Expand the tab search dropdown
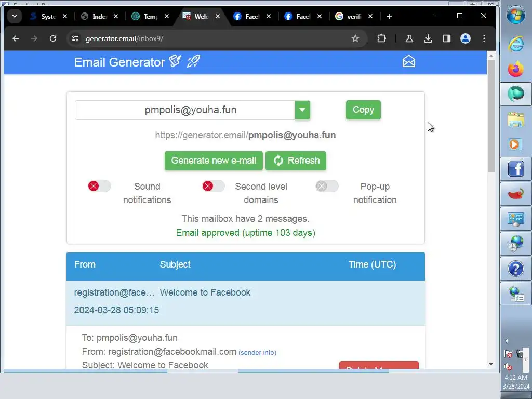The image size is (532, 399). (15, 16)
